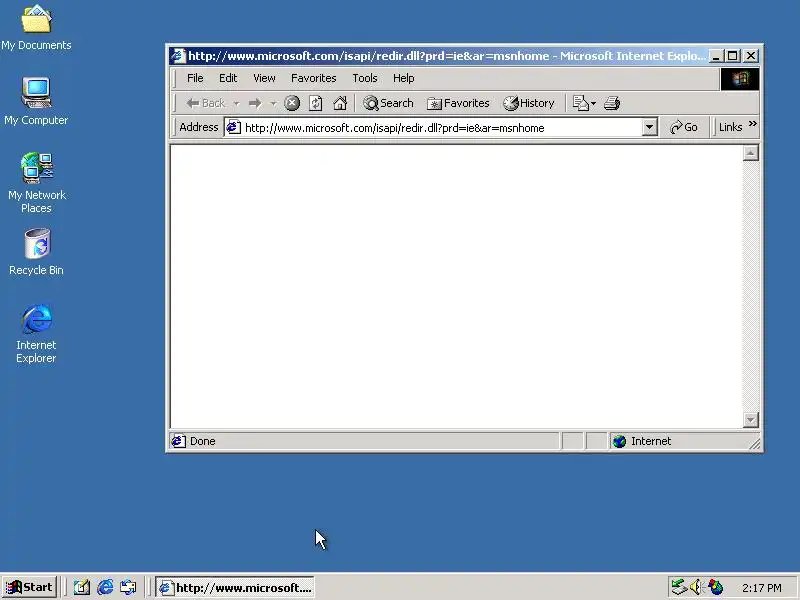Close the Internet Explorer window

click(x=751, y=56)
